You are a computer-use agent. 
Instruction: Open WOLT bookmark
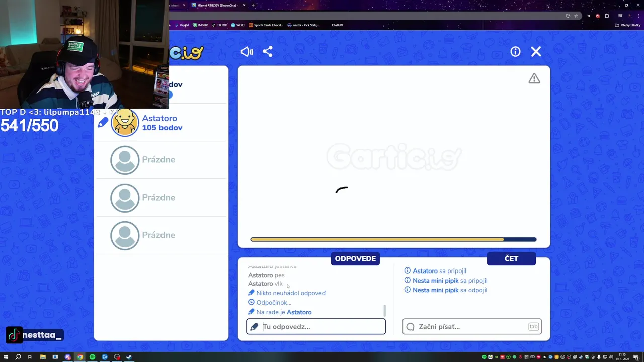pos(238,25)
